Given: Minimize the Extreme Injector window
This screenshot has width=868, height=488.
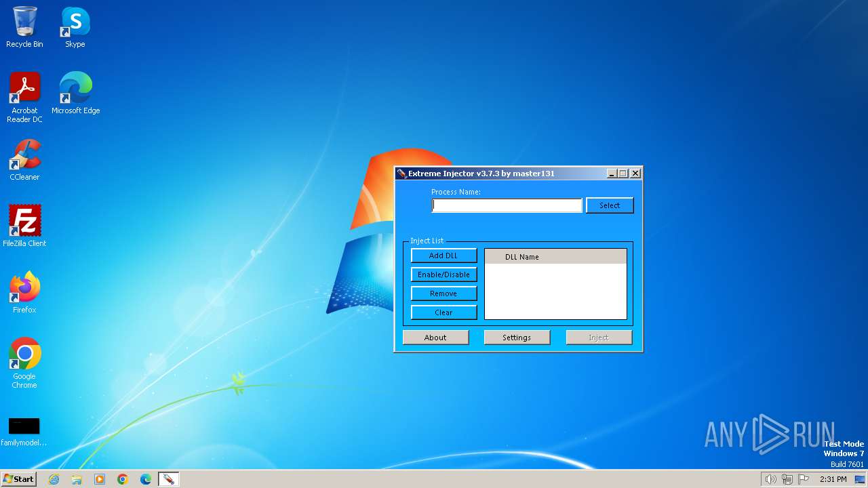Looking at the screenshot, I should click(612, 174).
